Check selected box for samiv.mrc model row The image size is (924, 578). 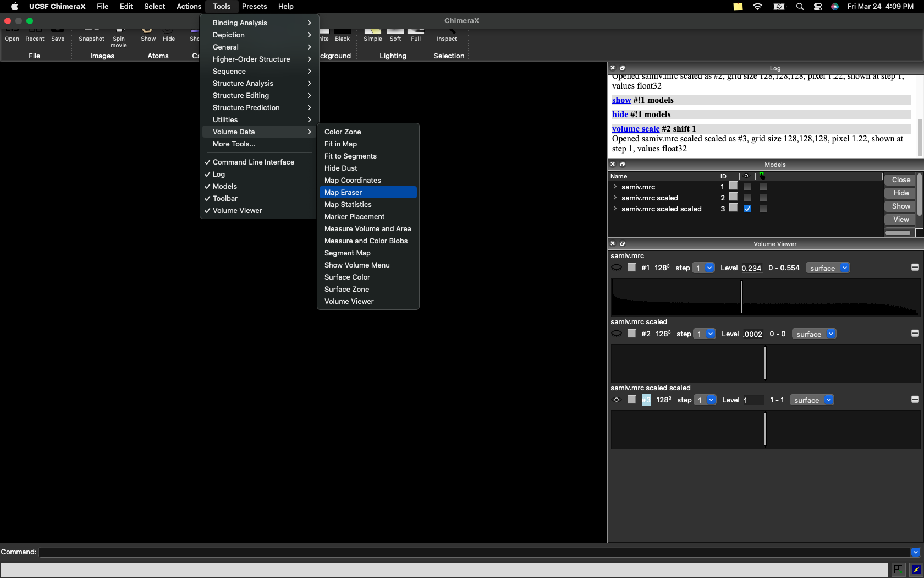pos(763,187)
